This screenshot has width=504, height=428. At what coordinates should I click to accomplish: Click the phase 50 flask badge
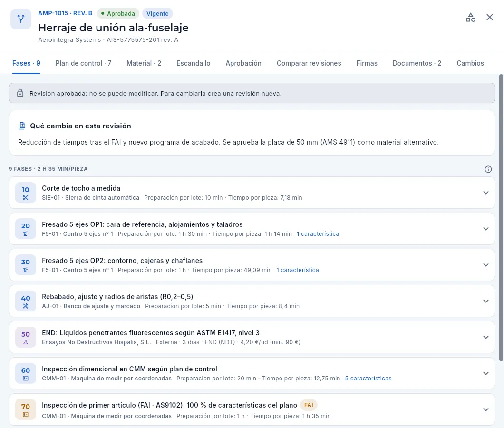(26, 337)
